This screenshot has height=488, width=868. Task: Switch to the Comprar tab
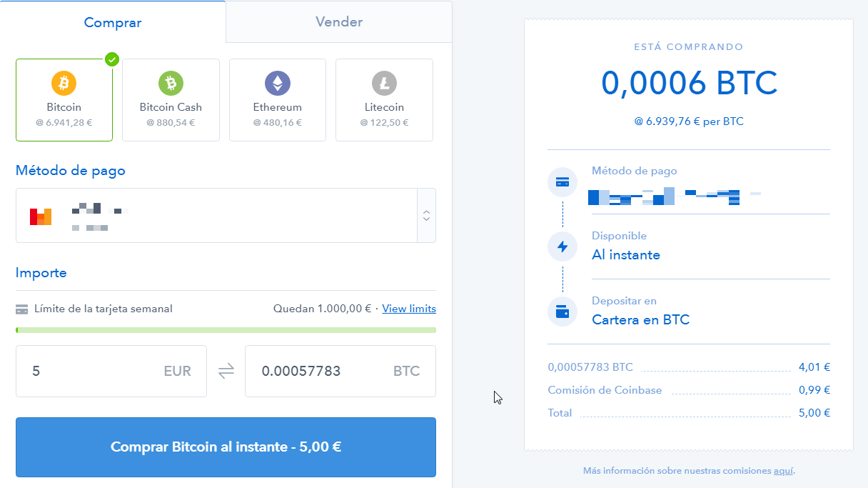(113, 22)
